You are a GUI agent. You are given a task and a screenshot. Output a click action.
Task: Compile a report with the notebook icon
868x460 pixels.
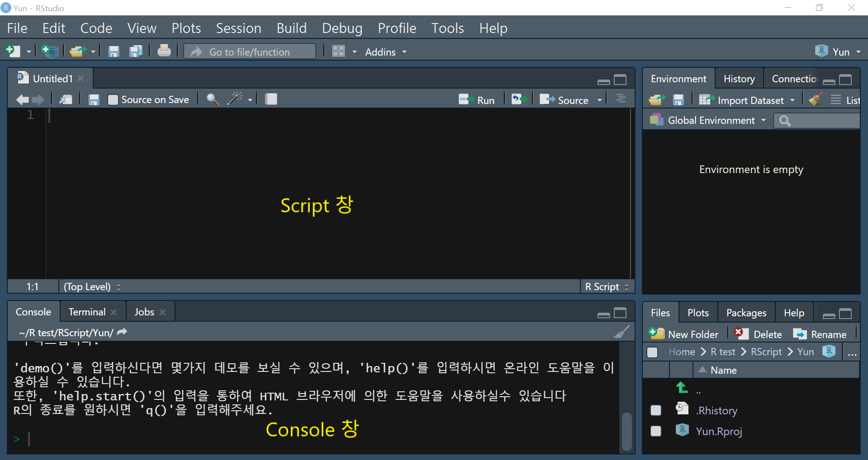(x=271, y=99)
